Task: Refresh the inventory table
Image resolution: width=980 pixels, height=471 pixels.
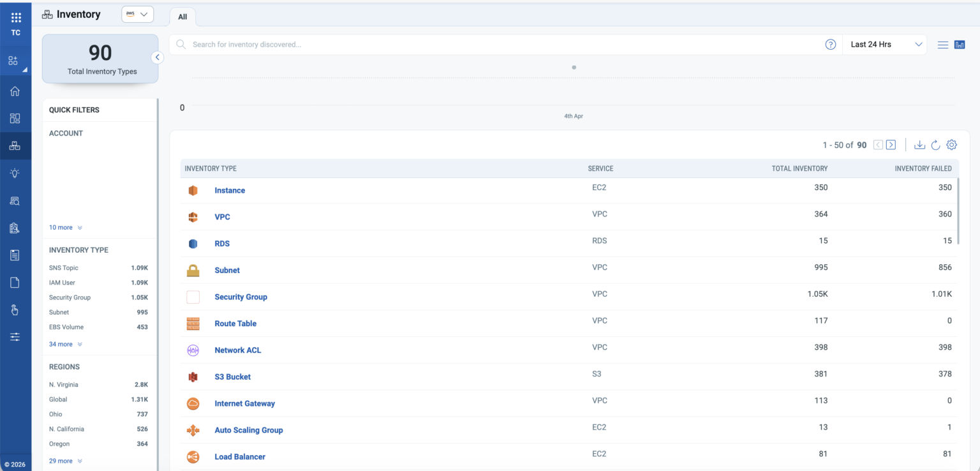Action: click(935, 145)
